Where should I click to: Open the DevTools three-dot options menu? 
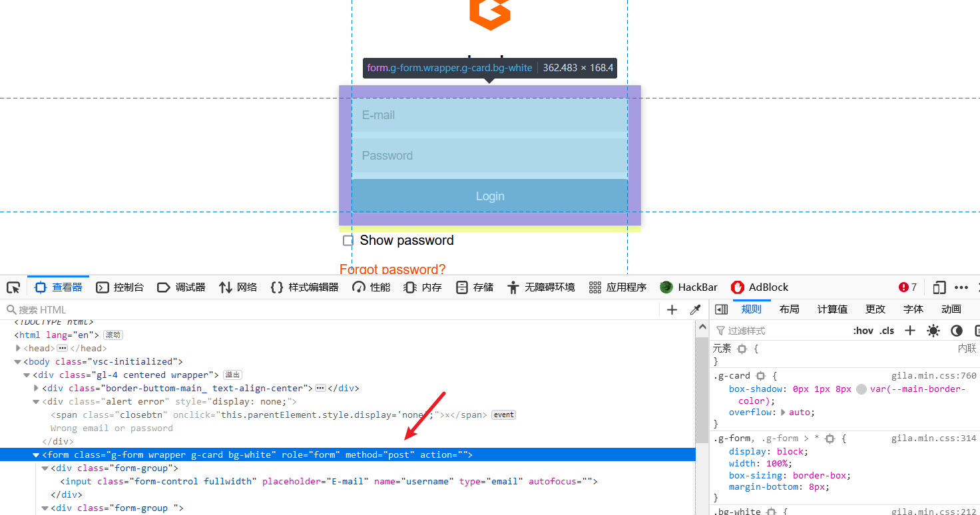(961, 287)
